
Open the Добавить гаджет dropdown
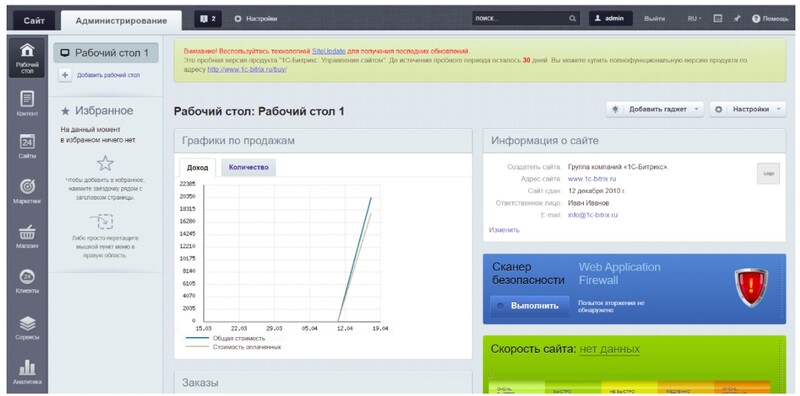pyautogui.click(x=655, y=109)
